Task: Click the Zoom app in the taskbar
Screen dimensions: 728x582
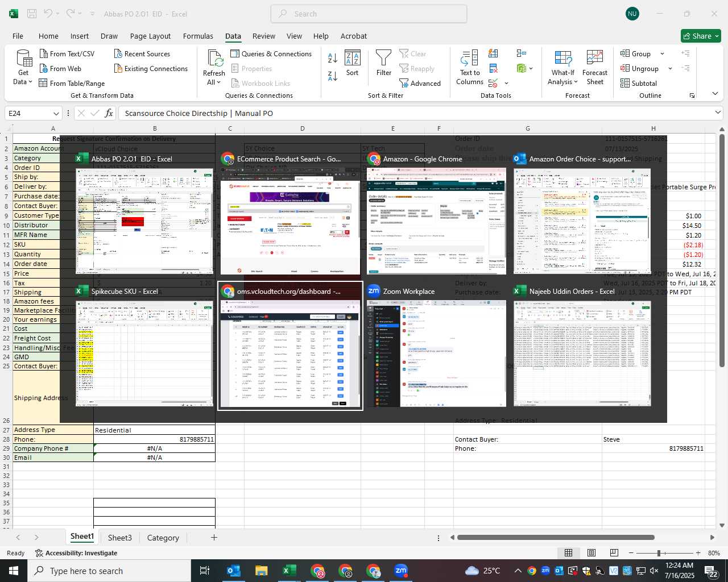Action: (401, 571)
